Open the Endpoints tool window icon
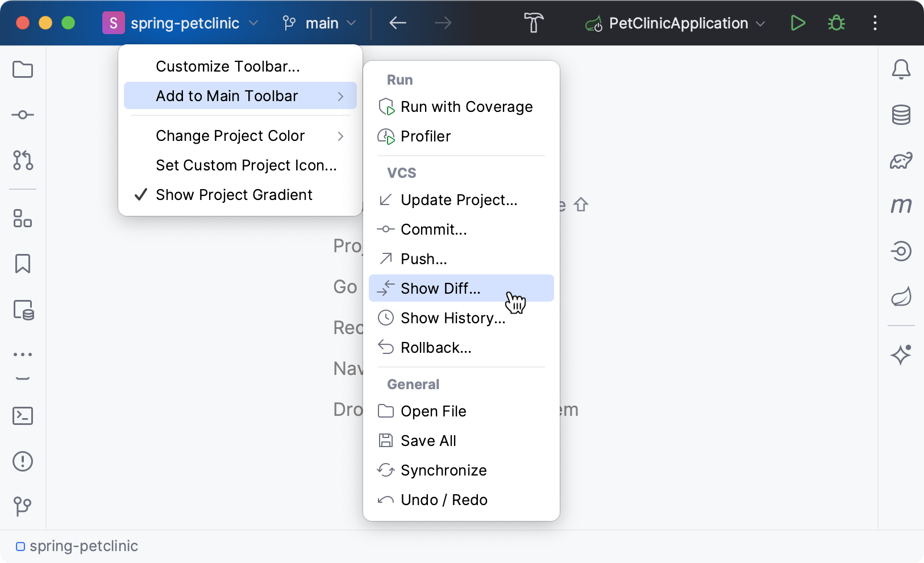Image resolution: width=924 pixels, height=563 pixels. [x=901, y=251]
